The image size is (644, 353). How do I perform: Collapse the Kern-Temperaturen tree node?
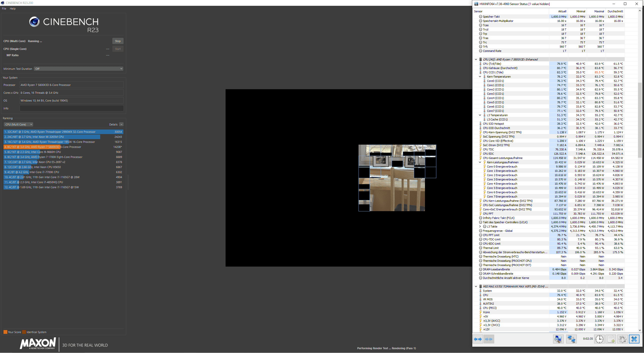pyautogui.click(x=480, y=77)
